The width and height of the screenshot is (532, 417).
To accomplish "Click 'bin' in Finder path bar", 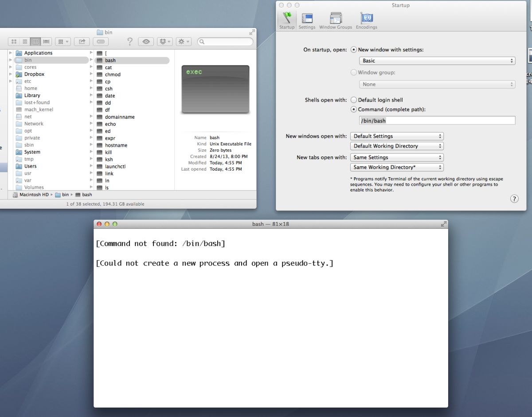I will [62, 195].
